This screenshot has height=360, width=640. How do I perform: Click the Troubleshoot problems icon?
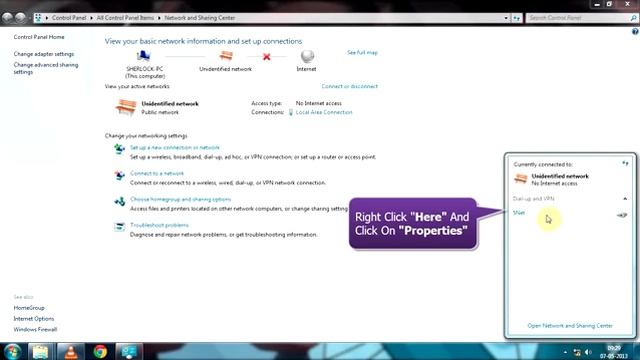click(x=119, y=227)
